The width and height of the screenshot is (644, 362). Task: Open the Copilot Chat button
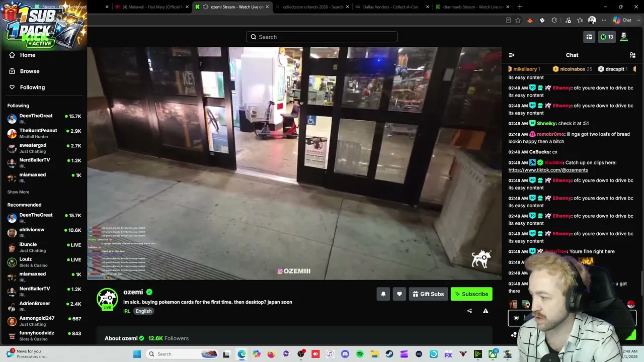click(622, 20)
